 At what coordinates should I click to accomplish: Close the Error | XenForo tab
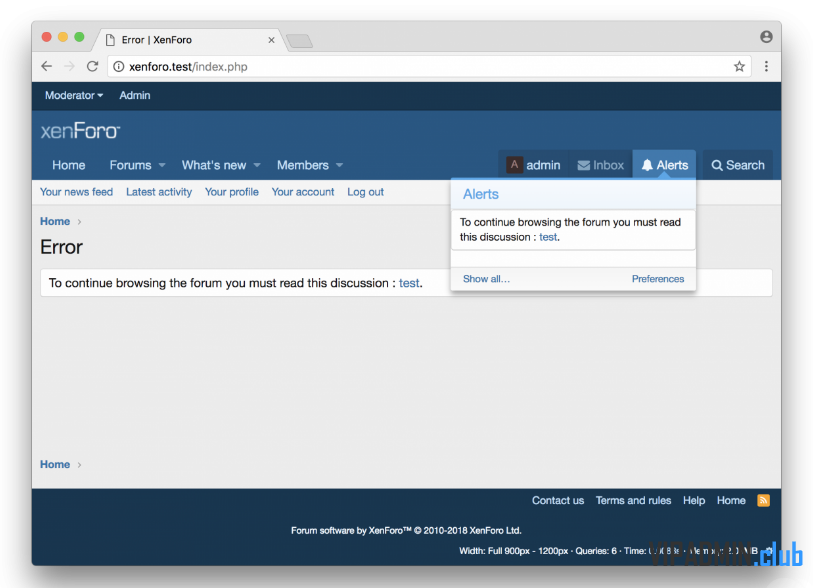tap(271, 40)
